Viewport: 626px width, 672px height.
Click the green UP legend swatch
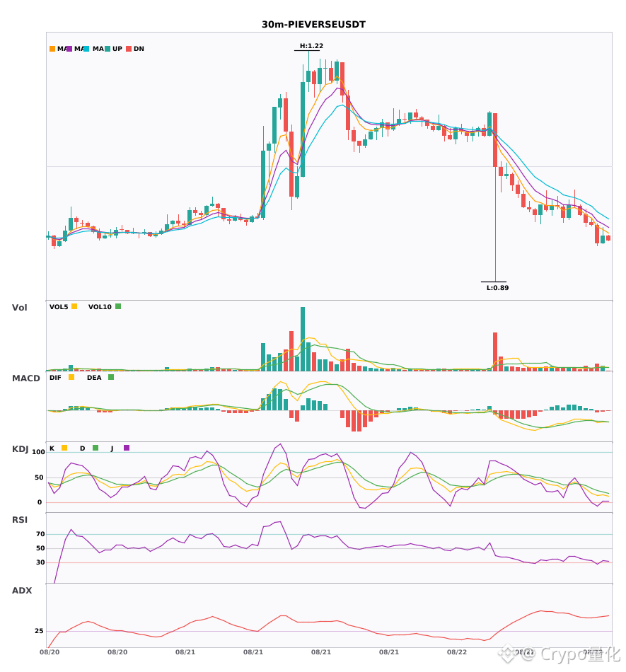pyautogui.click(x=108, y=49)
